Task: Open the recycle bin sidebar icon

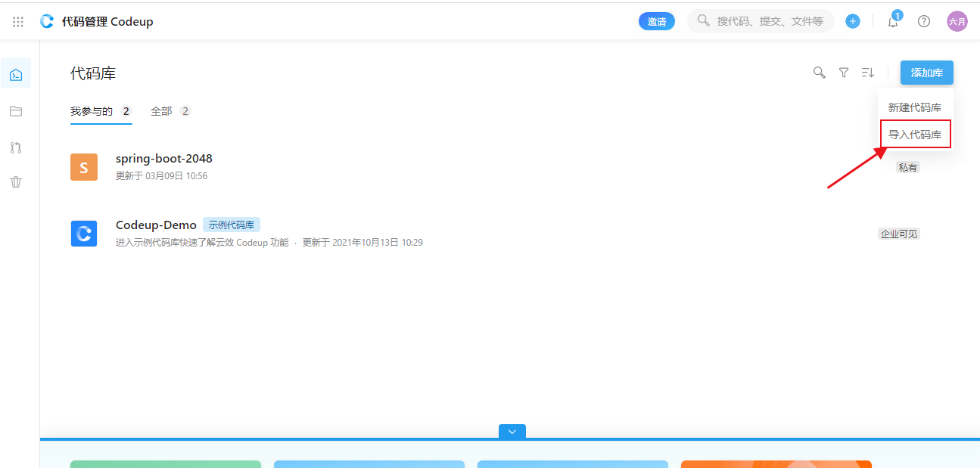Action: 16,182
